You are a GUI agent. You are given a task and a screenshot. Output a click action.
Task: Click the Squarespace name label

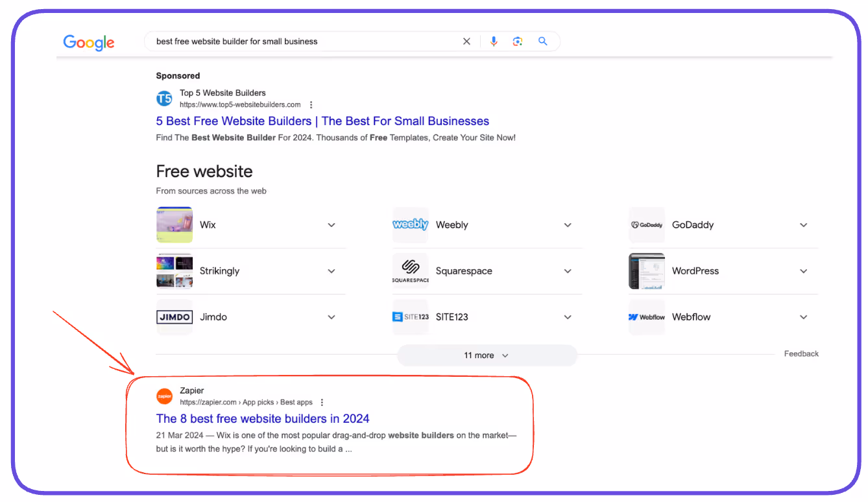[x=464, y=271]
